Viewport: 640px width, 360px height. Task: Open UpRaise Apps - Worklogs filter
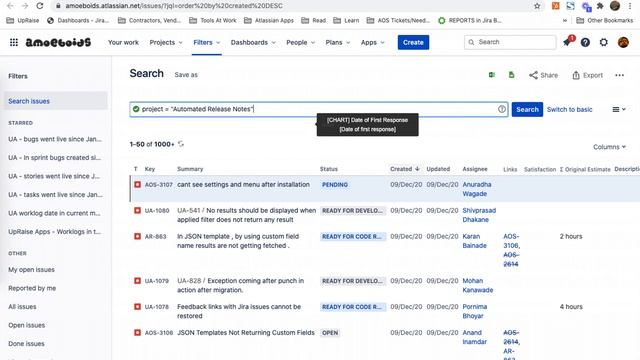point(55,231)
